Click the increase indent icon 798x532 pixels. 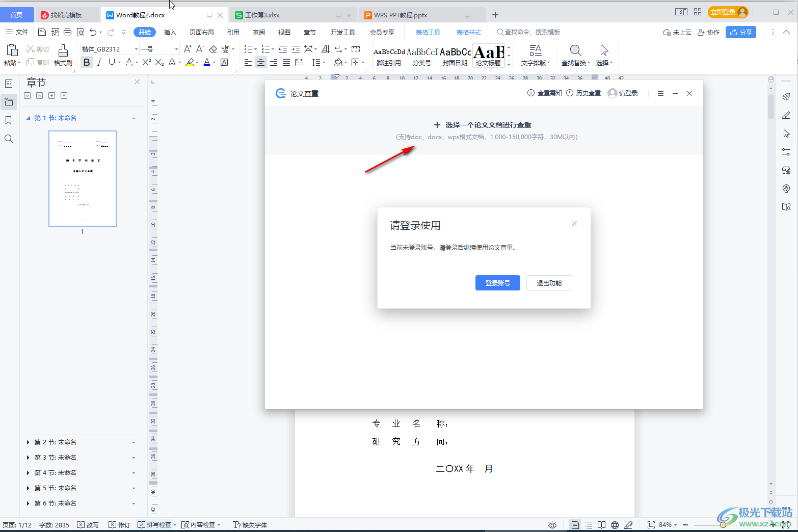click(x=296, y=49)
